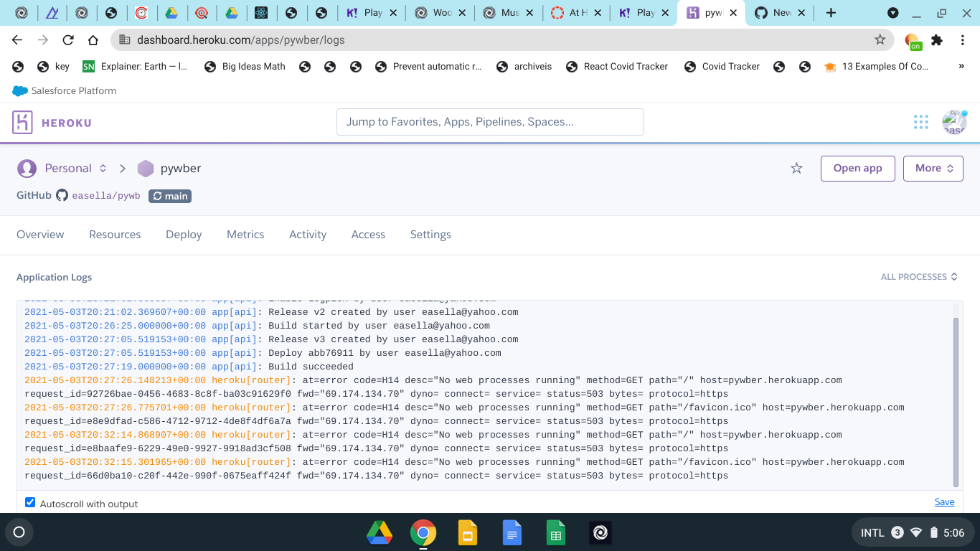Screen dimensions: 980x551
Task: Switch to the Overview tab
Action: point(40,235)
